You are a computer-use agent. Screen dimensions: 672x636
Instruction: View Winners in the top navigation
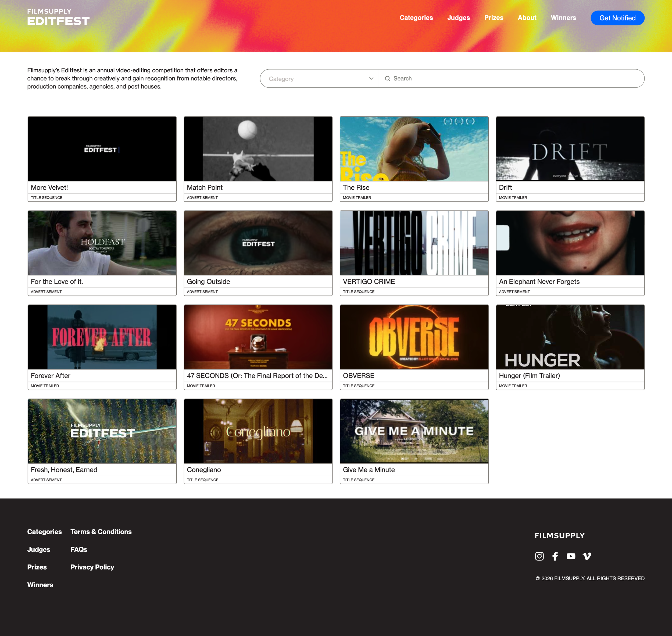(563, 18)
